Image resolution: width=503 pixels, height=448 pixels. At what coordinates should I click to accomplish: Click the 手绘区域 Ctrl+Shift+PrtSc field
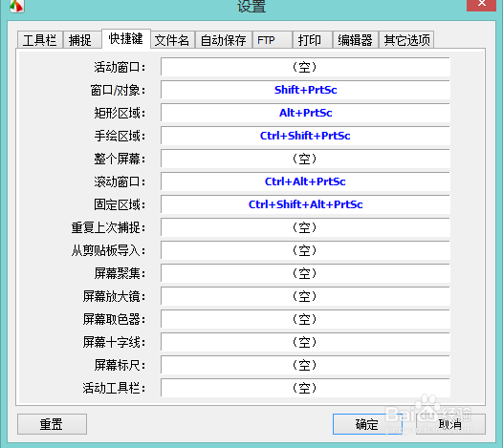click(x=305, y=136)
